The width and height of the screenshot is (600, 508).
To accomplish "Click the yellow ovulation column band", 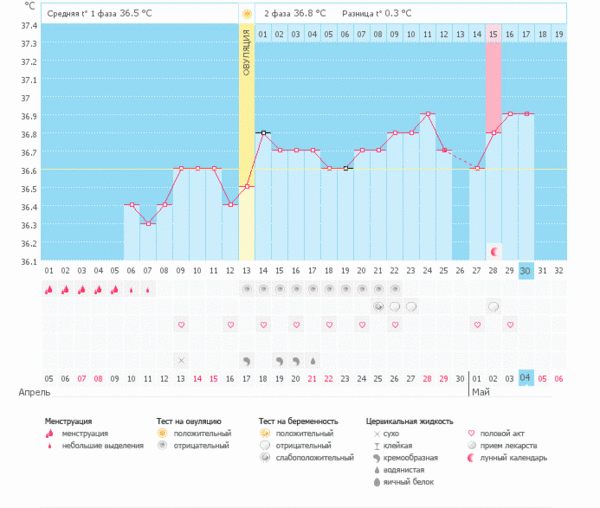I will click(x=246, y=150).
